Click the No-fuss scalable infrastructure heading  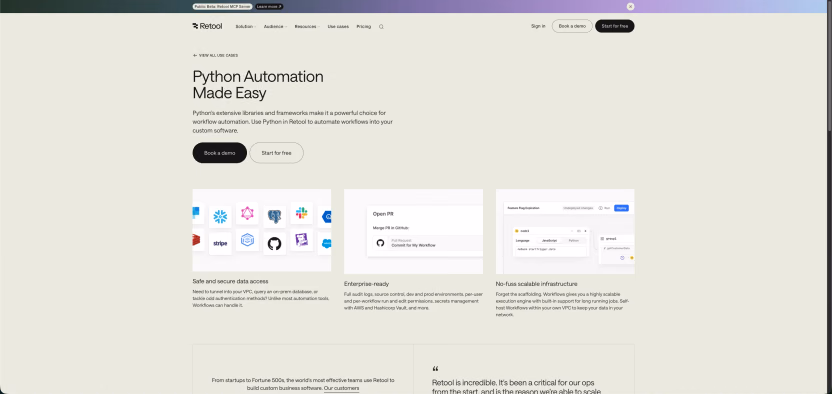tap(536, 284)
